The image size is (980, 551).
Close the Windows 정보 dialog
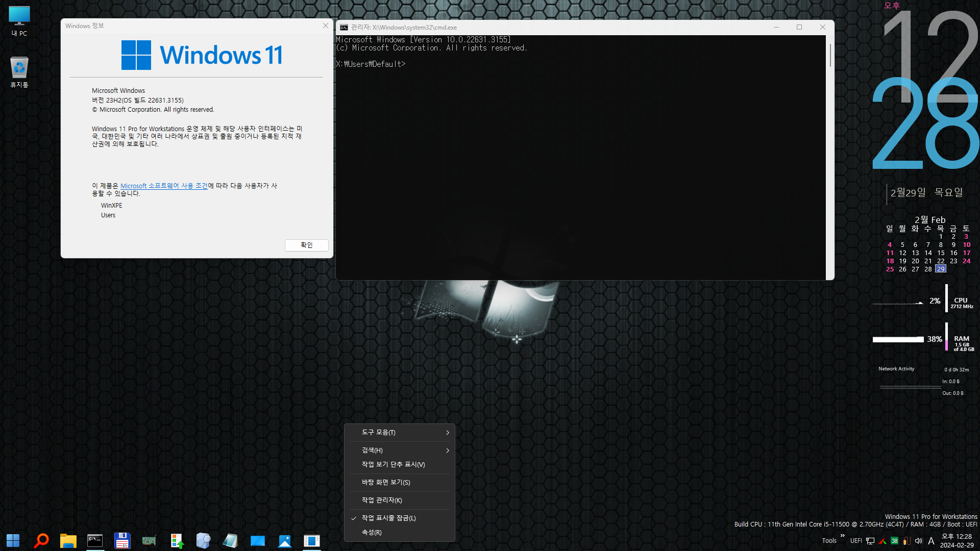coord(326,26)
